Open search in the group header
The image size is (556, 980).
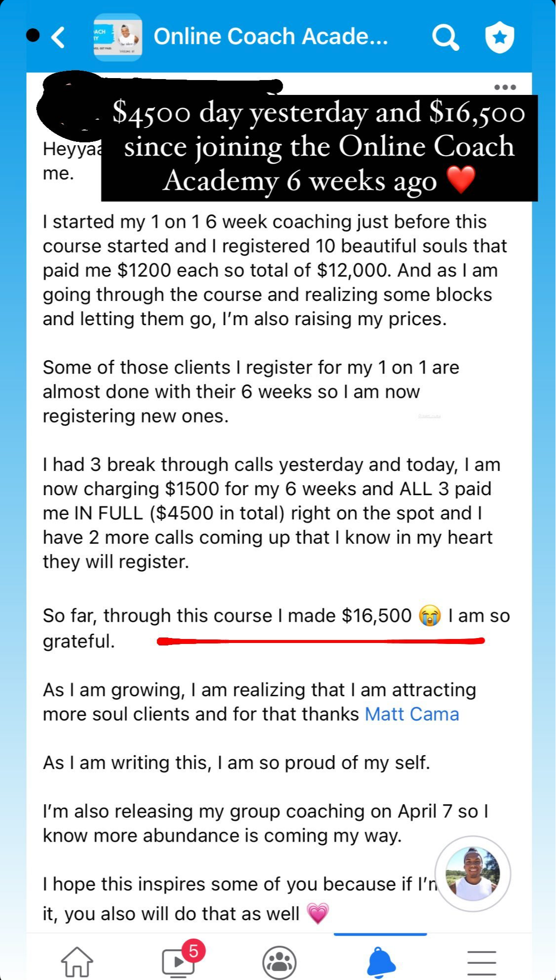point(445,38)
